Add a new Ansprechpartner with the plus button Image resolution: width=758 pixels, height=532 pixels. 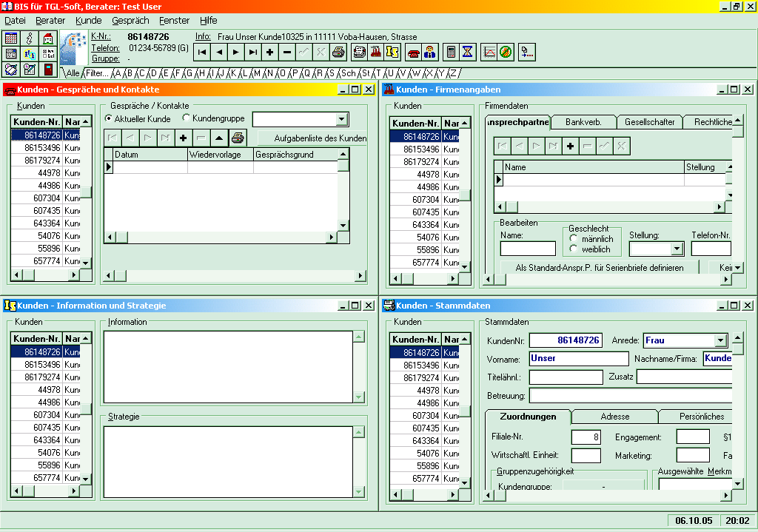[571, 146]
